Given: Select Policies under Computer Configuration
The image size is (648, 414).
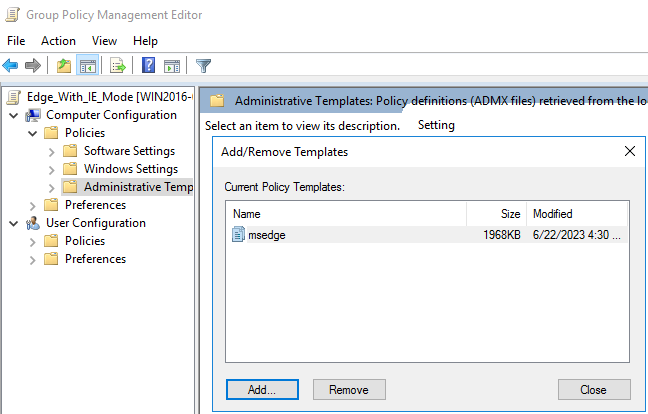Looking at the screenshot, I should click(x=85, y=133).
